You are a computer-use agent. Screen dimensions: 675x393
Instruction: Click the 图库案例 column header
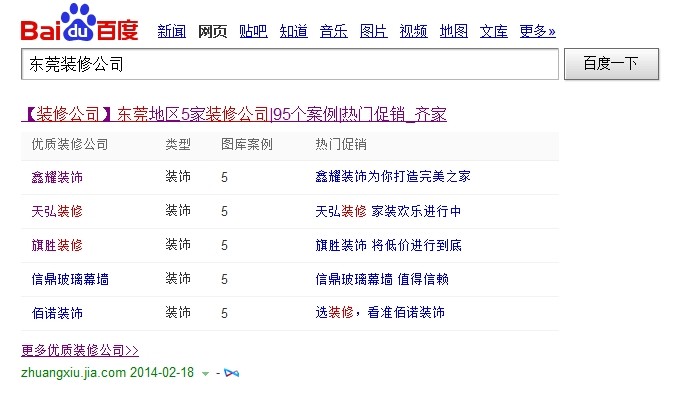pos(247,144)
